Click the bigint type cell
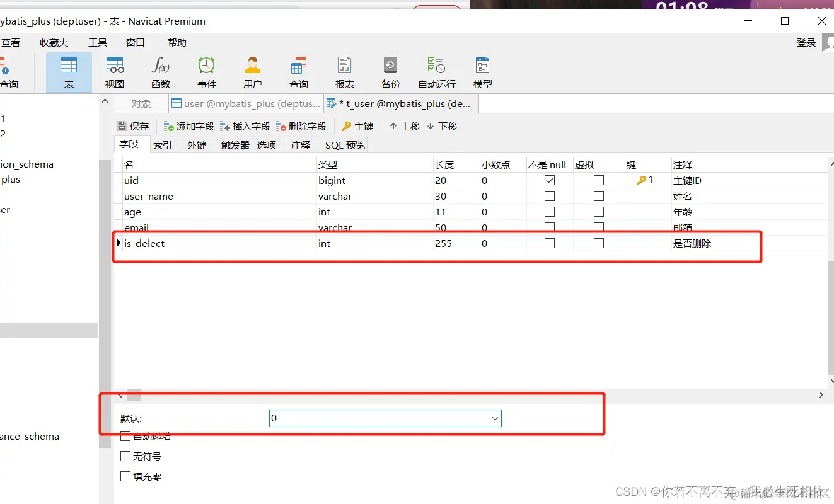This screenshot has width=834, height=504. [x=374, y=180]
